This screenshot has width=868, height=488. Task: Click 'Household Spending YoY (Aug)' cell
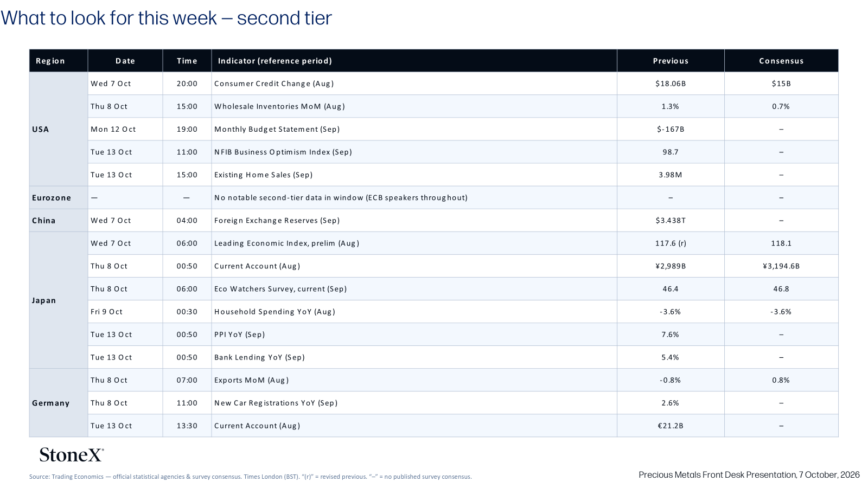[414, 311]
